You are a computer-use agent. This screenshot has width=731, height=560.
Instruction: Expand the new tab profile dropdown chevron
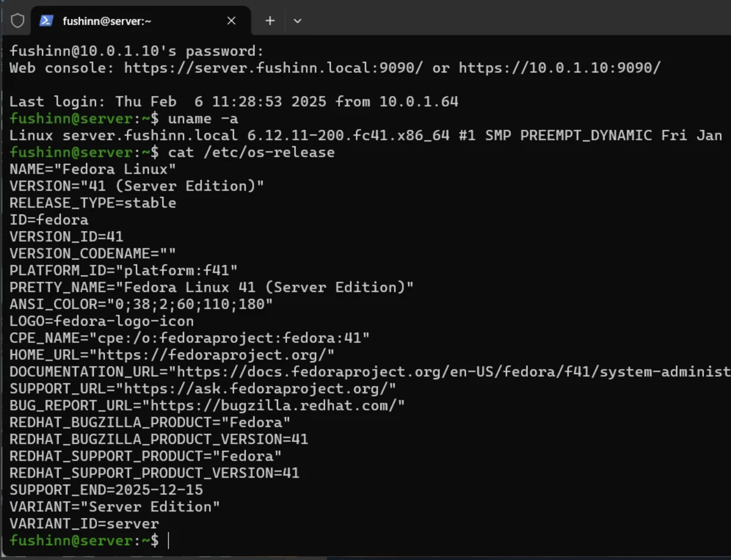298,21
